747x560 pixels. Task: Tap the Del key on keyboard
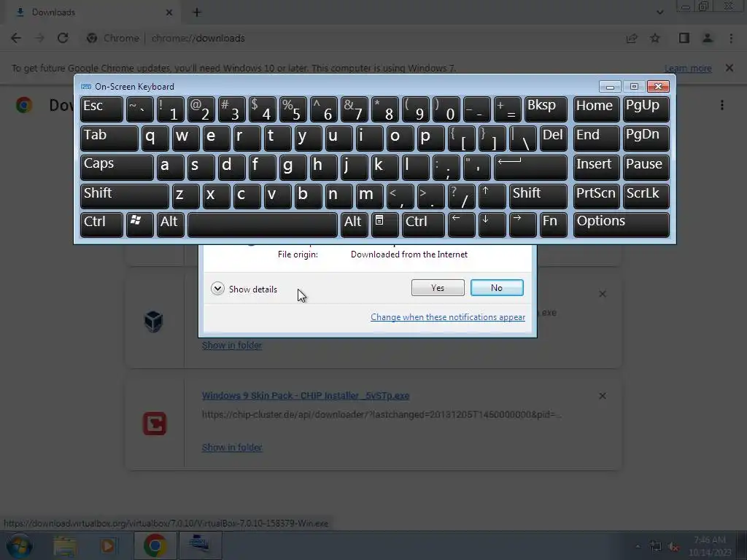tap(553, 138)
